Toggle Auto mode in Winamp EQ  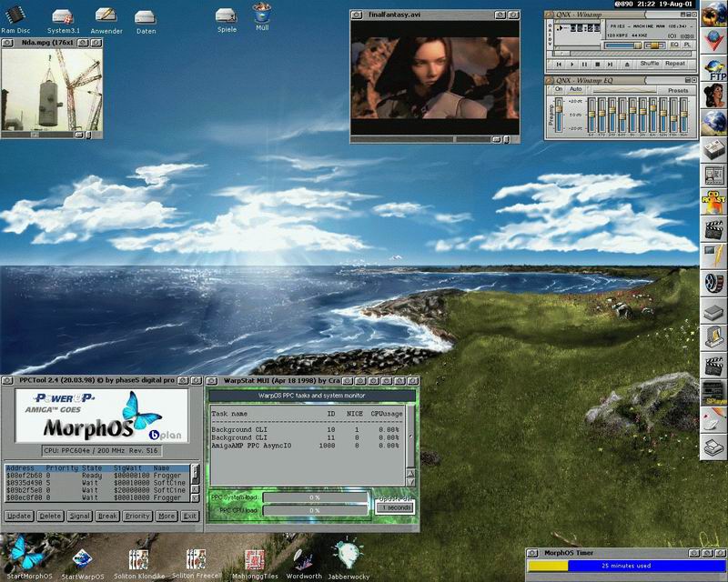click(576, 89)
